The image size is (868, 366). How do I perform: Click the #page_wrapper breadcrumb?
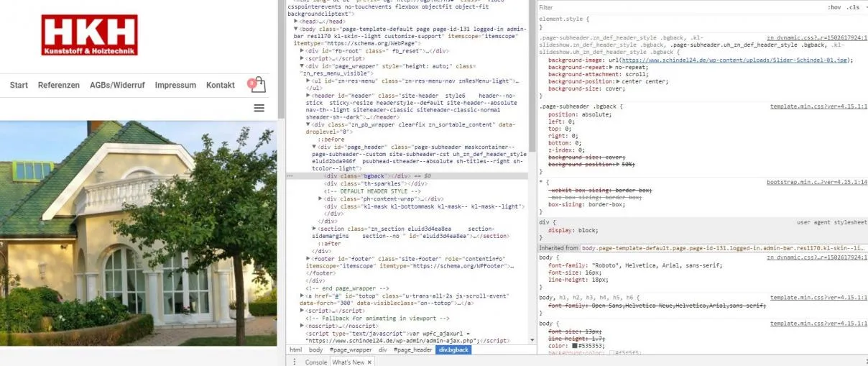351,350
